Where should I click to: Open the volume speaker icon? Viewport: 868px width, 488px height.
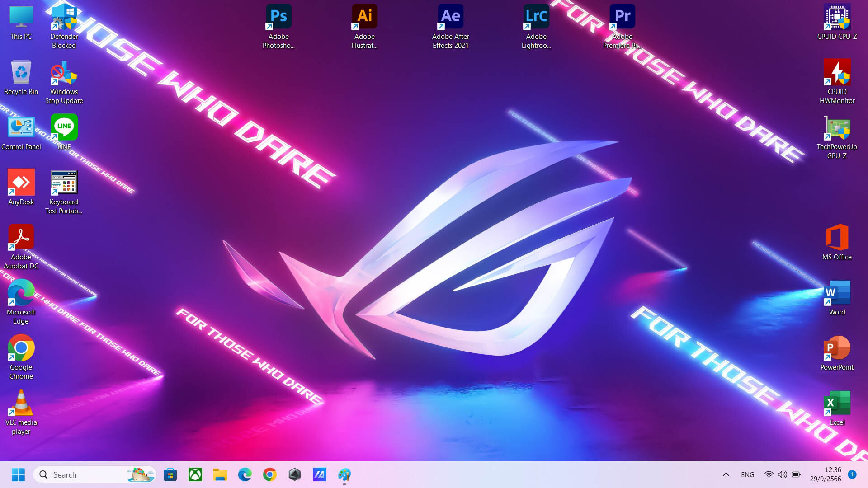[x=782, y=474]
